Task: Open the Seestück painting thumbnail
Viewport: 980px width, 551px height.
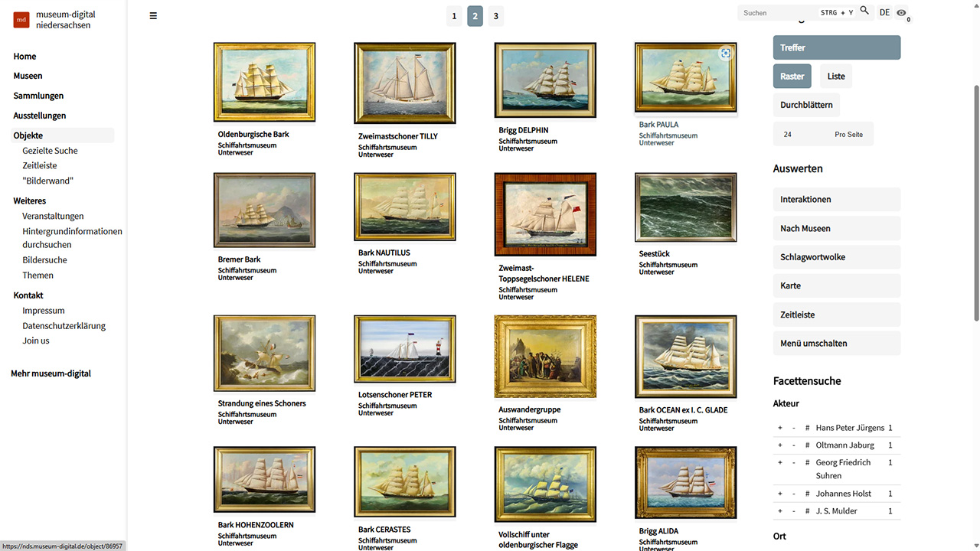Action: tap(686, 207)
